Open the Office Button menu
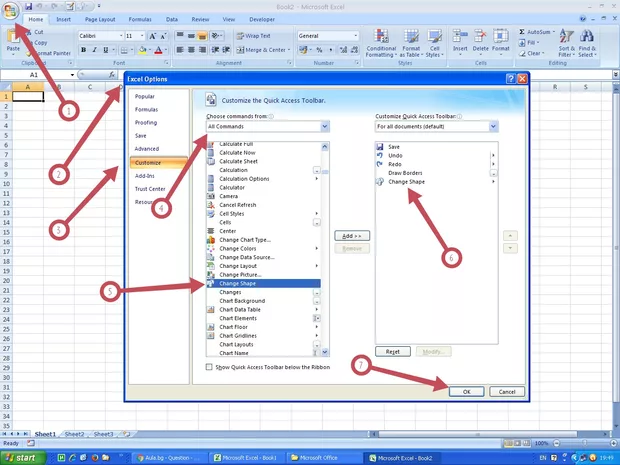The width and height of the screenshot is (620, 465). click(x=11, y=10)
